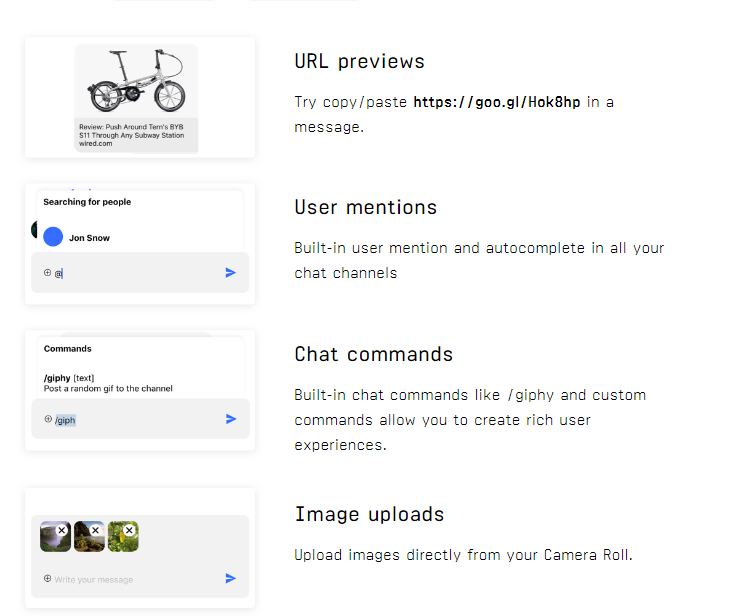The width and height of the screenshot is (756, 616).
Task: Open the wired.com bike review preview
Action: coord(131,136)
